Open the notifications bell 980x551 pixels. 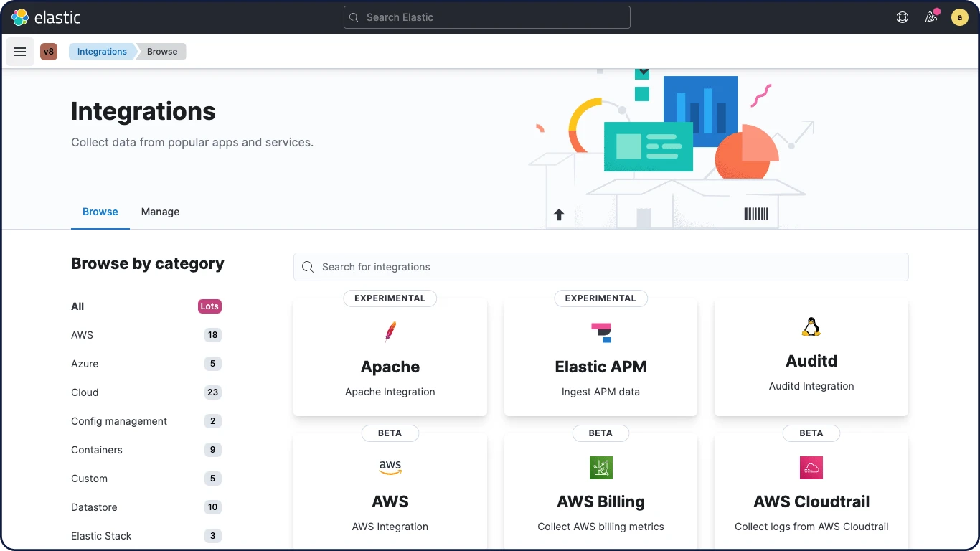point(930,17)
